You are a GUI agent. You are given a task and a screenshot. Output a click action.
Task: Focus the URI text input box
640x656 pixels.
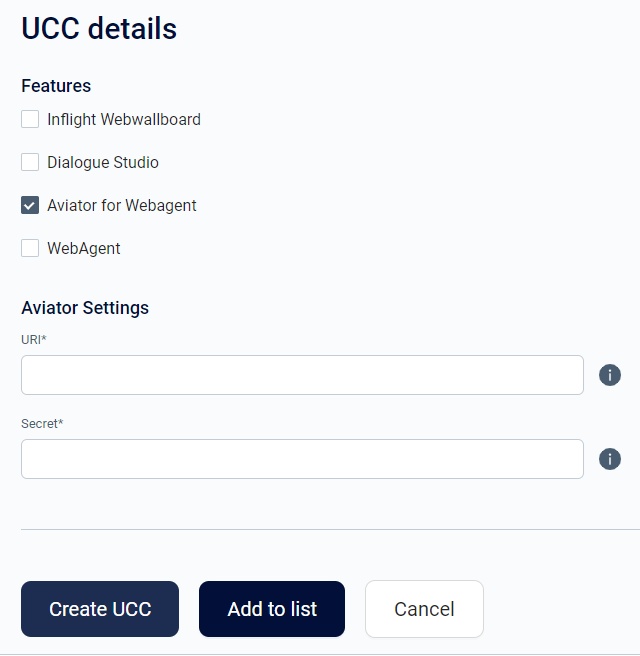coord(302,375)
